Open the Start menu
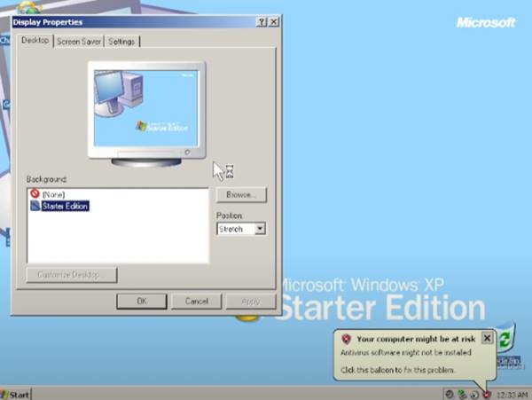 coord(16,395)
